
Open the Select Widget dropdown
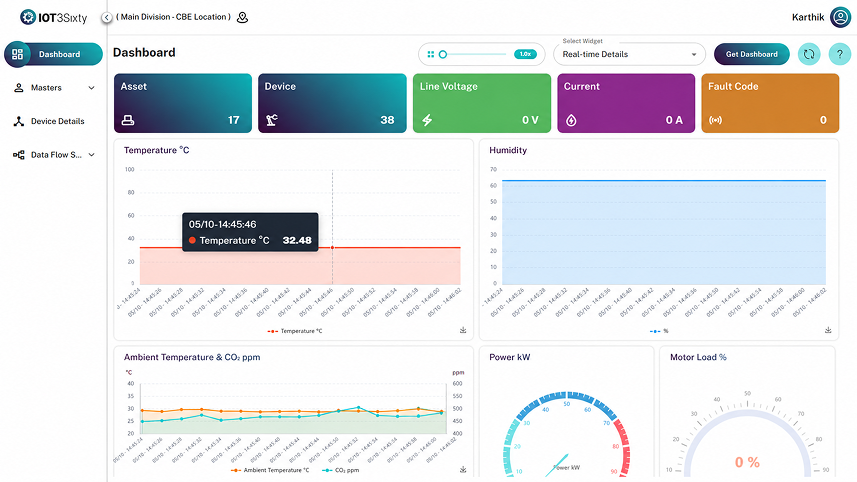tap(629, 54)
